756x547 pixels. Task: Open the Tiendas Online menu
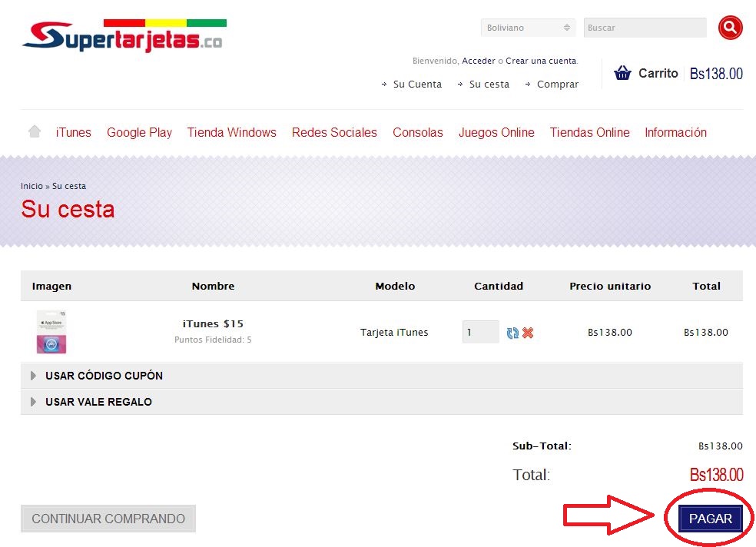click(589, 132)
